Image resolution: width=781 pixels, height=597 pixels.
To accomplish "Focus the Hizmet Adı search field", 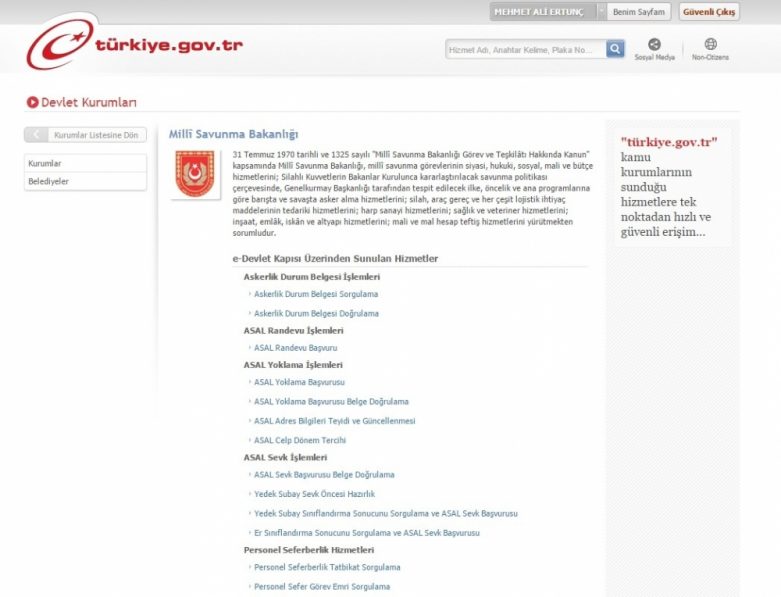I will click(525, 49).
